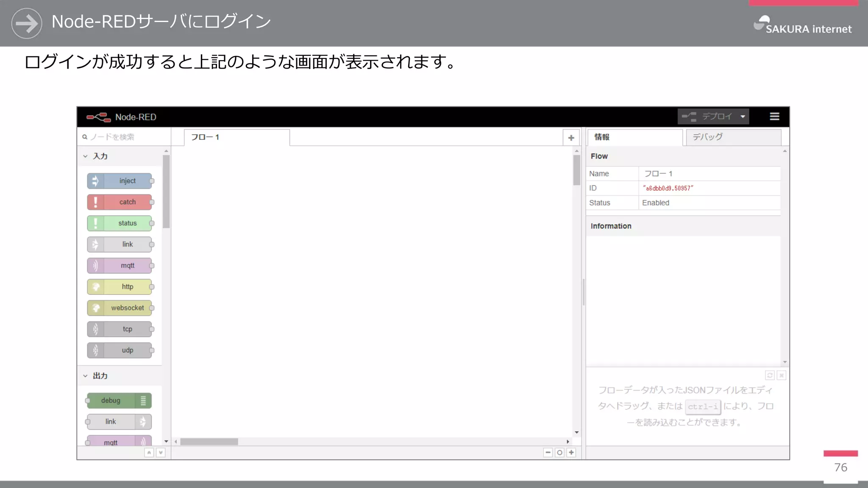Viewport: 868px width, 488px height.
Task: Select the tcp input node
Action: [x=120, y=329]
